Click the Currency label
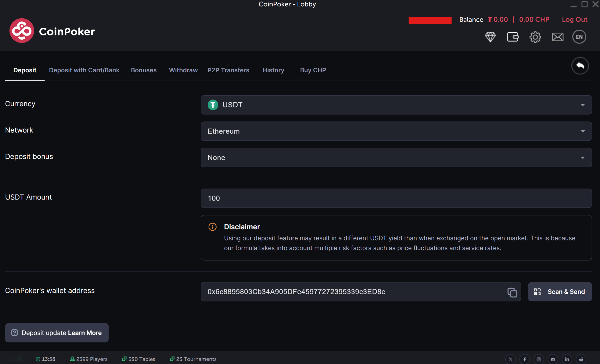The image size is (600, 364). [20, 104]
